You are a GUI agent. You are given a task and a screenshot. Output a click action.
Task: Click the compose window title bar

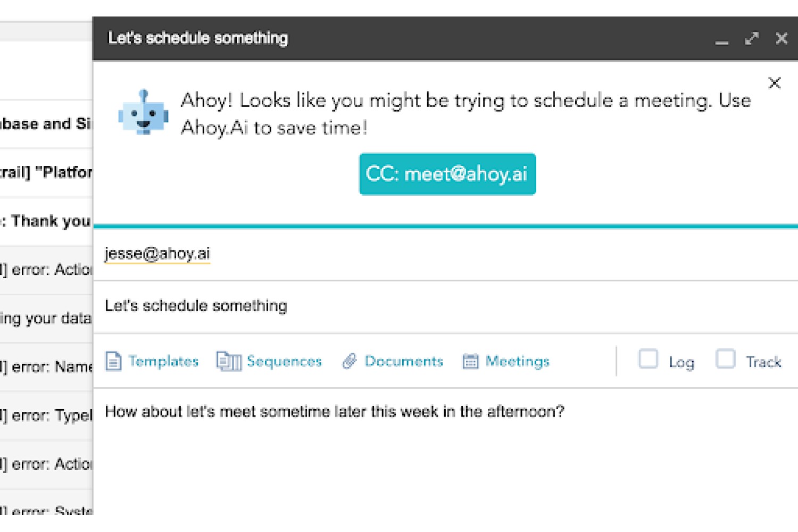pyautogui.click(x=404, y=38)
